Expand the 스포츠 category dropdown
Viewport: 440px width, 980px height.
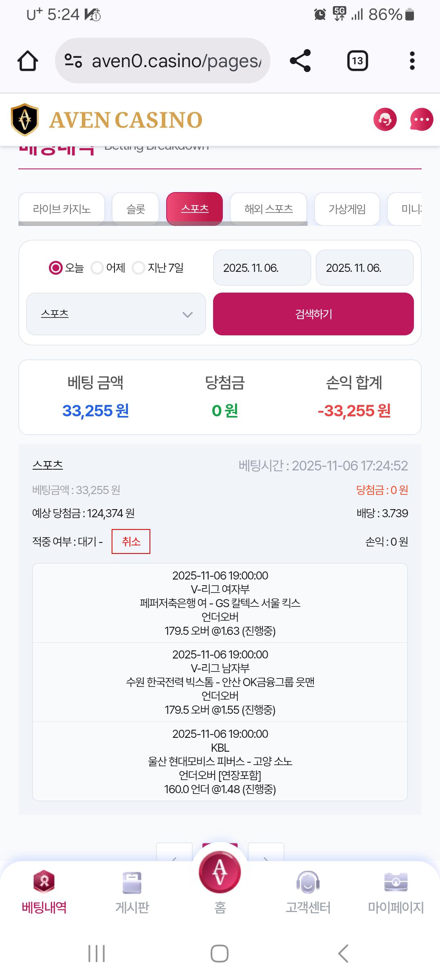[x=116, y=314]
